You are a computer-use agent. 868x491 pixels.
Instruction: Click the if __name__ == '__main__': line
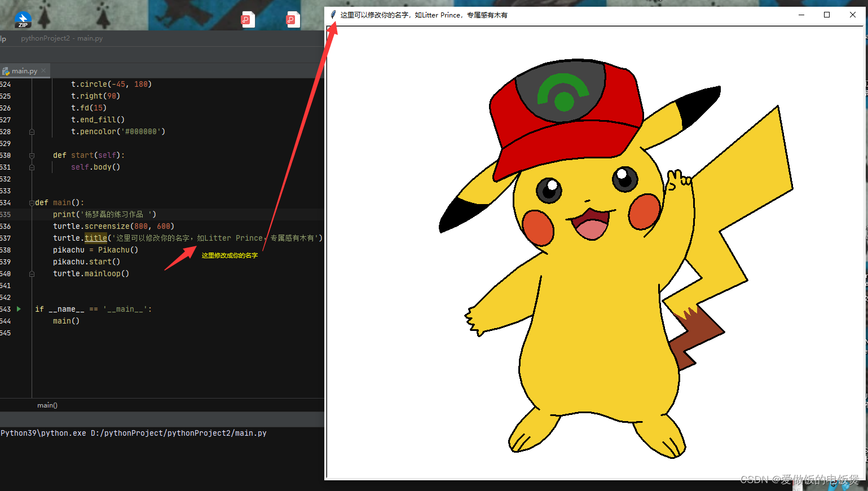point(93,309)
